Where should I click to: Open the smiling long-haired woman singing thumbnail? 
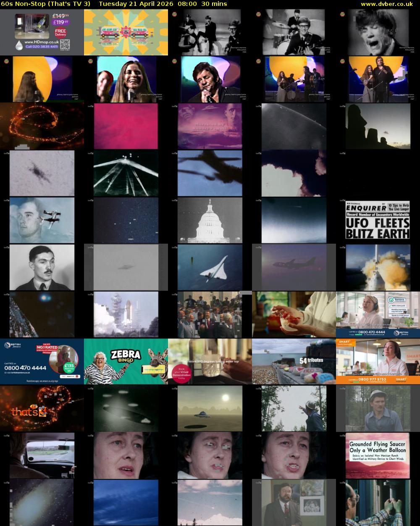click(x=126, y=79)
